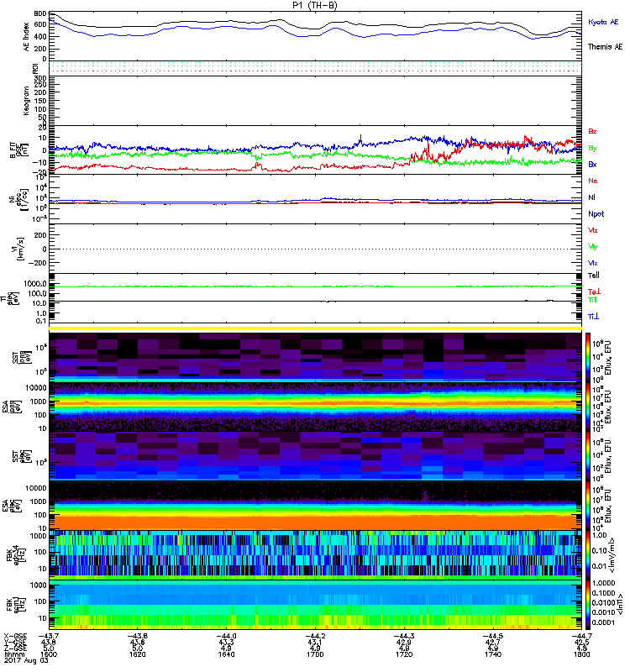The image size is (630, 672).
Task: Click the X-GSE value -44.3
Action: [404, 636]
